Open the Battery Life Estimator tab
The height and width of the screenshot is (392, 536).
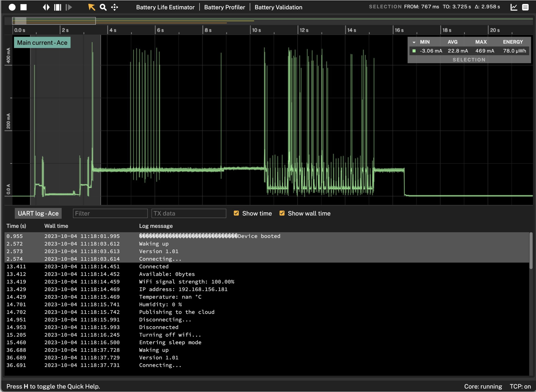click(165, 7)
